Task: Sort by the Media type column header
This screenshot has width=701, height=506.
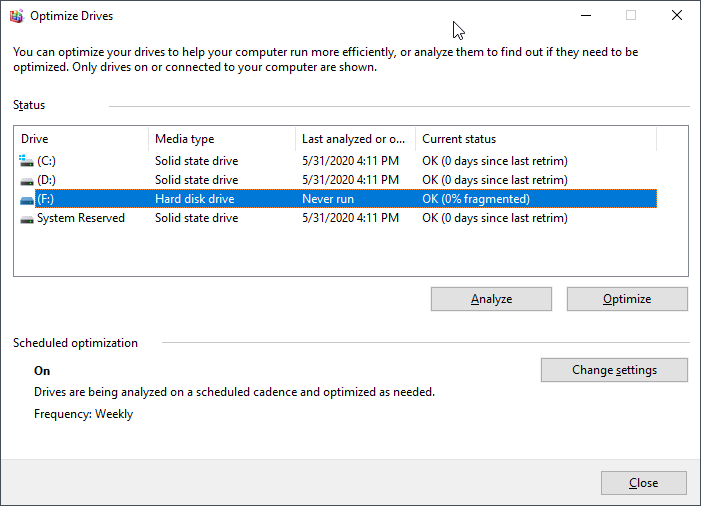Action: [220, 139]
